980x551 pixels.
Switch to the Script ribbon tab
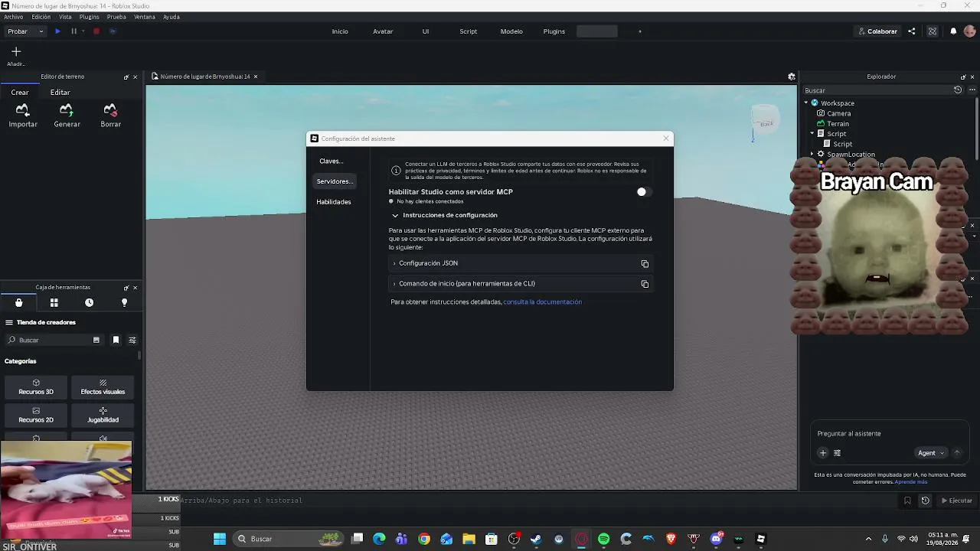pyautogui.click(x=468, y=31)
